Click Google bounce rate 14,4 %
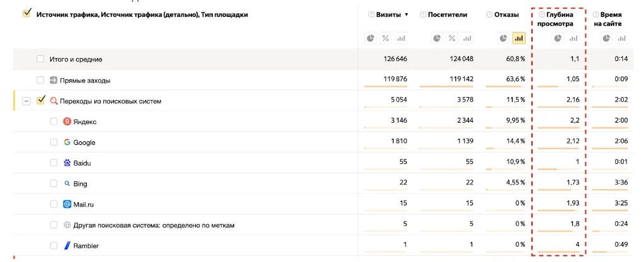644x262 pixels. (x=516, y=142)
